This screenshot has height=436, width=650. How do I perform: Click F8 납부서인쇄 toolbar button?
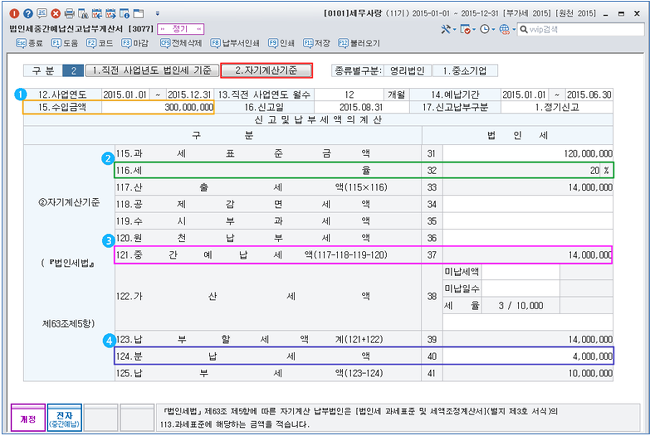(235, 43)
